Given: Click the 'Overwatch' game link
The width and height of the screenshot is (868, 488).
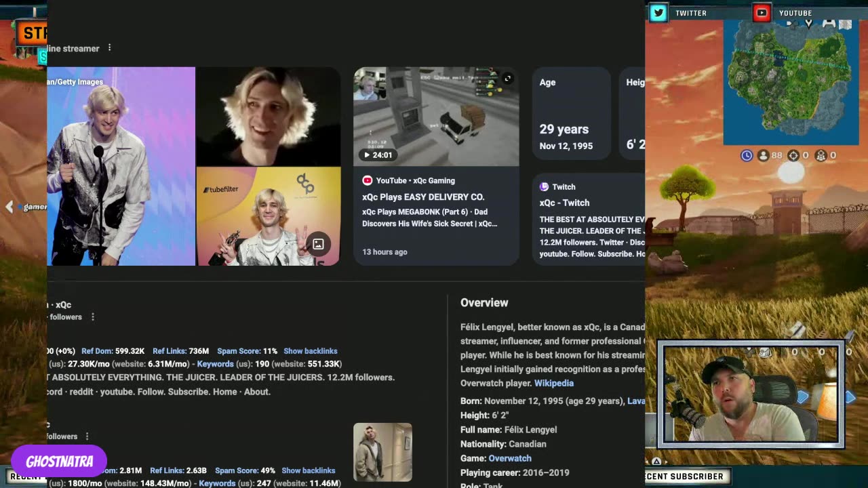Looking at the screenshot, I should click(510, 458).
